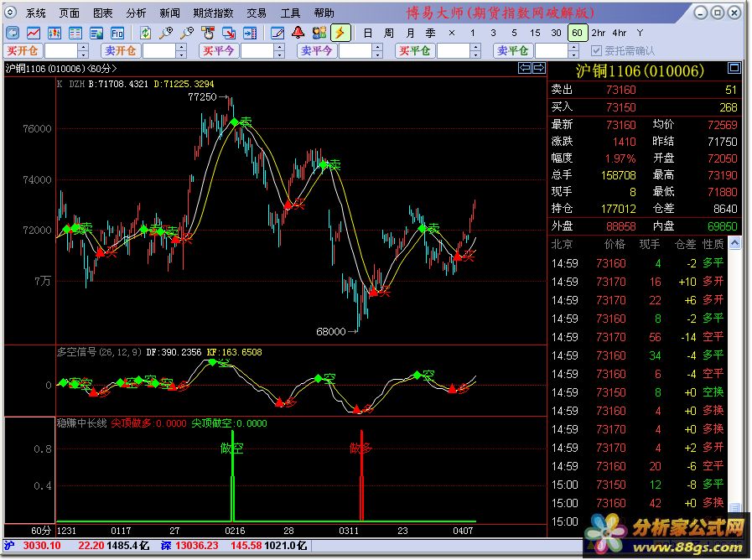Click the 买平仓 button

415,51
